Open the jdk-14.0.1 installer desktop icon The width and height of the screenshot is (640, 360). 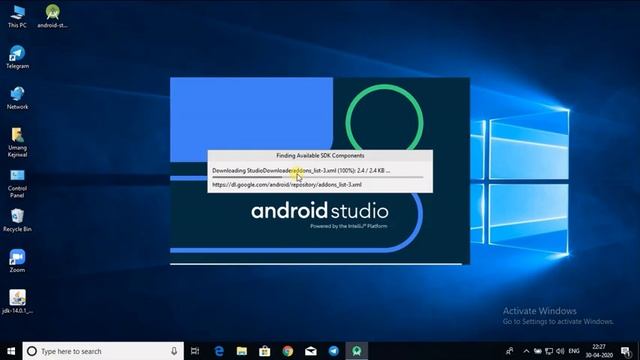tap(17, 302)
